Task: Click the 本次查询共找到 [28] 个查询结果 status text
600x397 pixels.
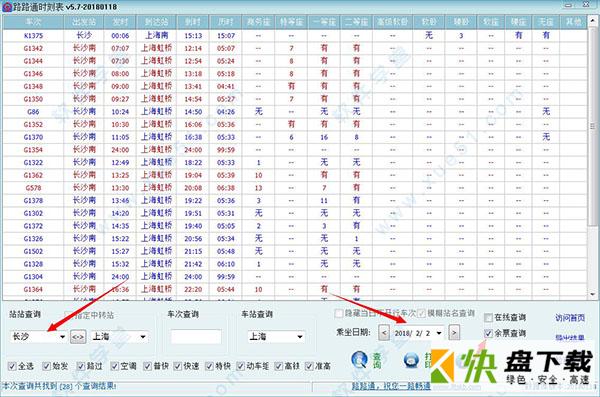Action: tap(59, 386)
